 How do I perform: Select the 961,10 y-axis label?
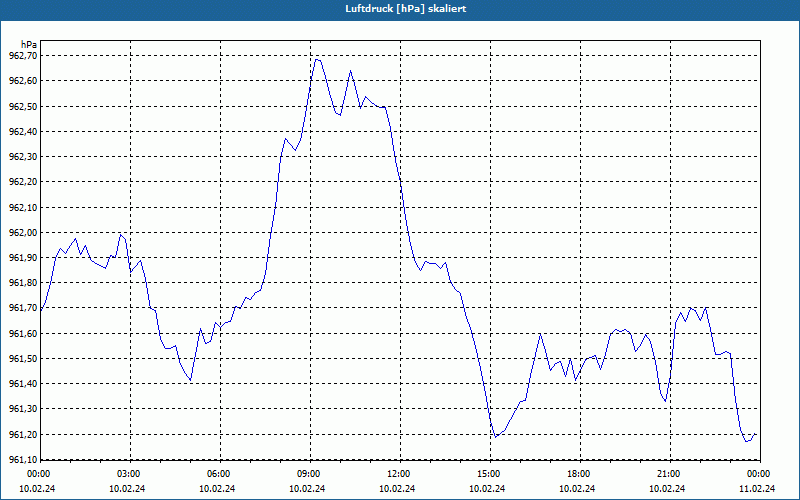click(23, 460)
